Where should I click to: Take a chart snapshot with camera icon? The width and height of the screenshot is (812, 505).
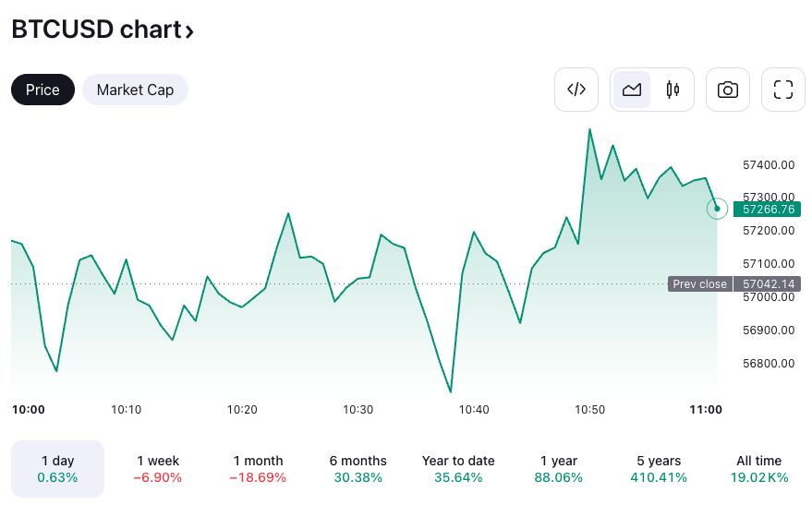[728, 90]
